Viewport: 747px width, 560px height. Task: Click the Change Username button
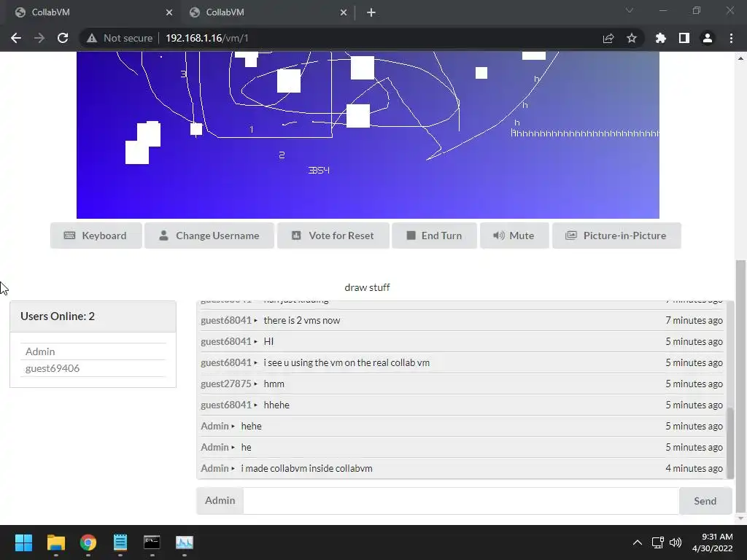(x=209, y=236)
